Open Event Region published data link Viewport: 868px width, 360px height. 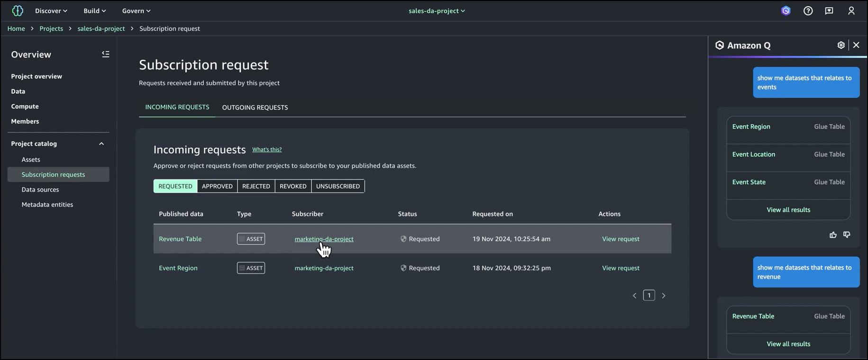click(x=178, y=268)
